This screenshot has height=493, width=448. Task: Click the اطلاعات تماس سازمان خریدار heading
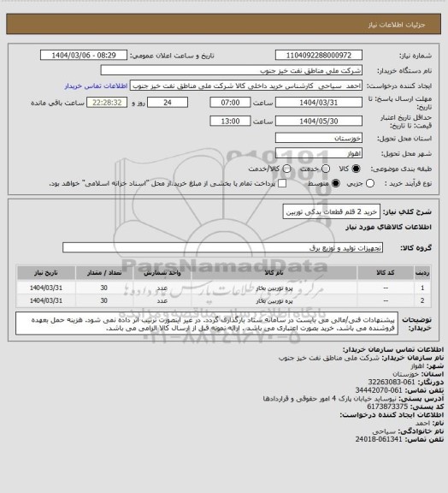pos(392,349)
